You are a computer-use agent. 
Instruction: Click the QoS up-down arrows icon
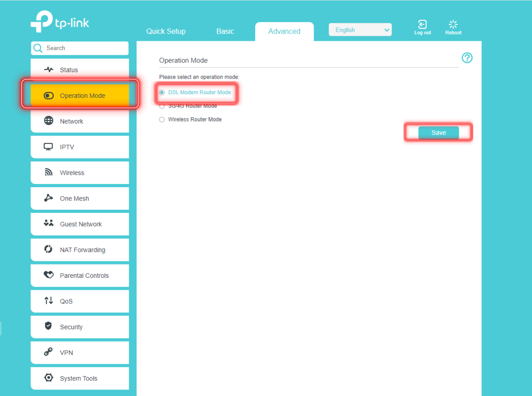point(49,300)
